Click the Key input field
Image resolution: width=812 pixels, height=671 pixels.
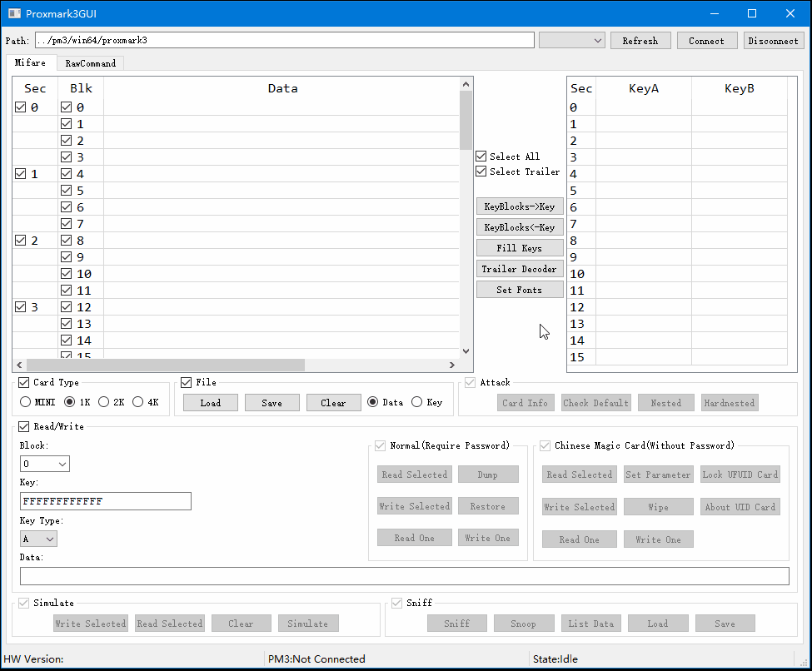pos(106,501)
